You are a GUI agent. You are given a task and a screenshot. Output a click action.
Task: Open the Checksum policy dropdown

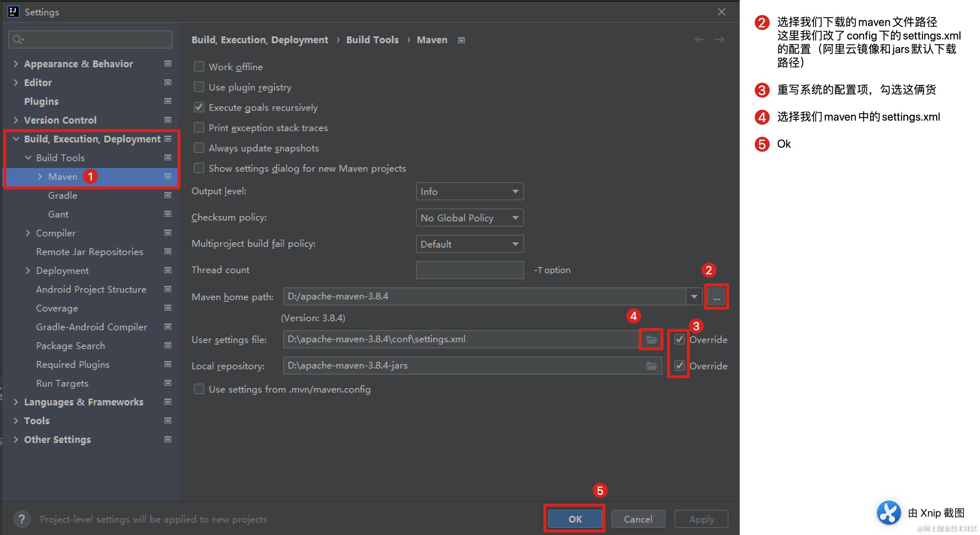point(469,218)
